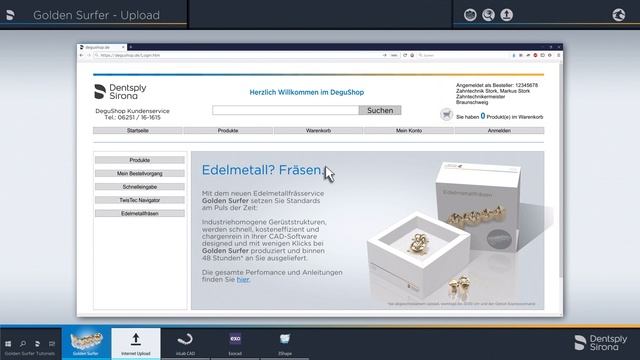
Task: Open the Mein Konto menu item
Action: (x=409, y=131)
